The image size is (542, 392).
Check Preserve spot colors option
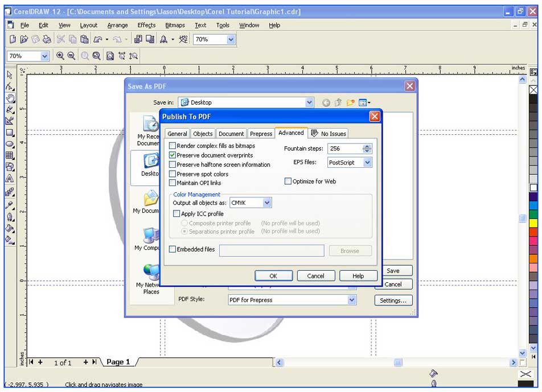[x=172, y=174]
